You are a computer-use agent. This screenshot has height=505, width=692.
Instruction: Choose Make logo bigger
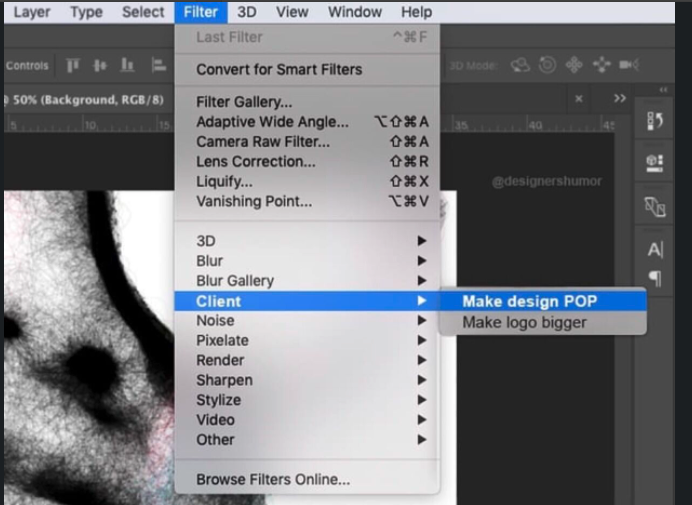click(524, 322)
